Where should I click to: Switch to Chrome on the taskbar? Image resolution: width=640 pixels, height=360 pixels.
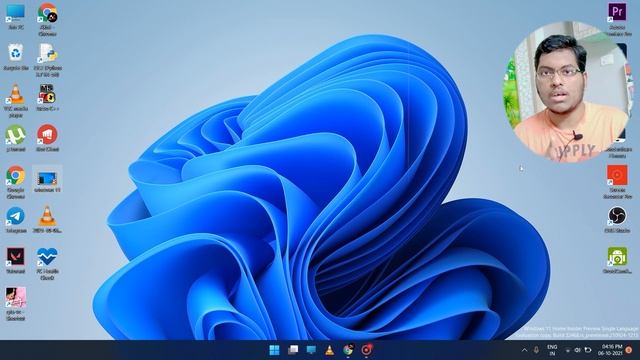[348, 350]
